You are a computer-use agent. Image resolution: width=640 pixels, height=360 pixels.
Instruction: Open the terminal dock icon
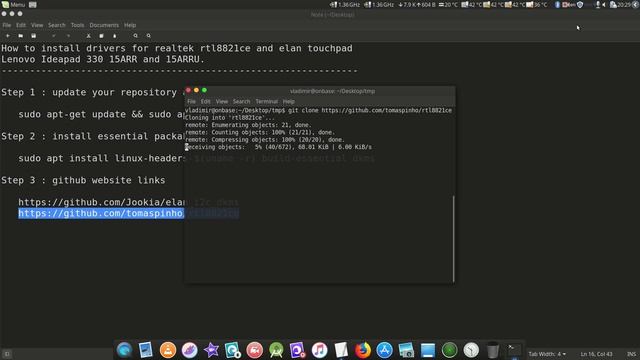point(514,350)
